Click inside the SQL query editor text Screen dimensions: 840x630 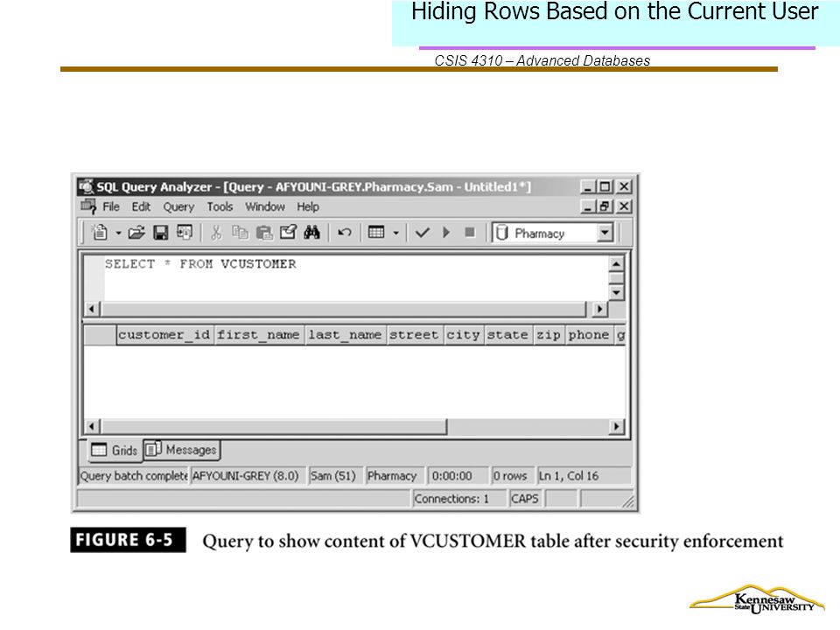tap(200, 264)
